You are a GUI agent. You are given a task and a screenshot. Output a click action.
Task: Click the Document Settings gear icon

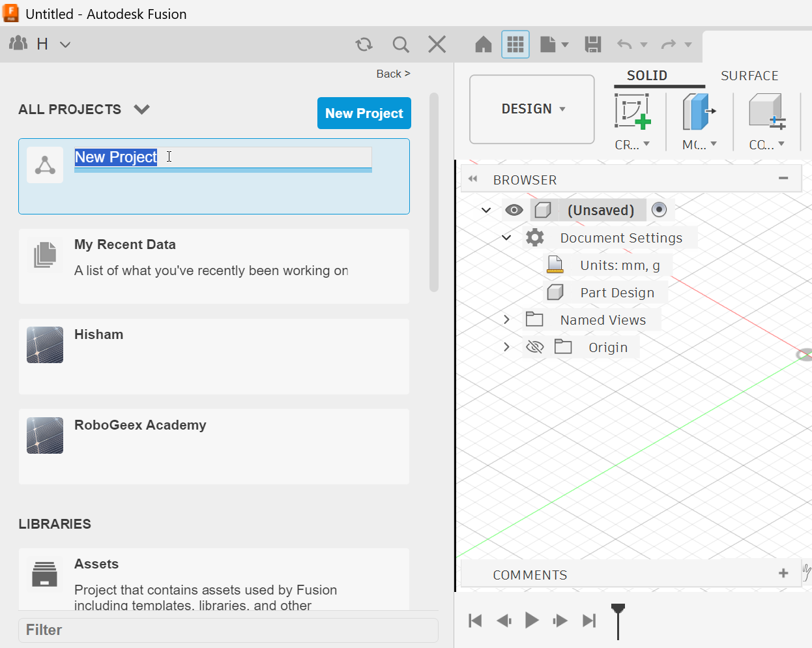[x=535, y=237]
